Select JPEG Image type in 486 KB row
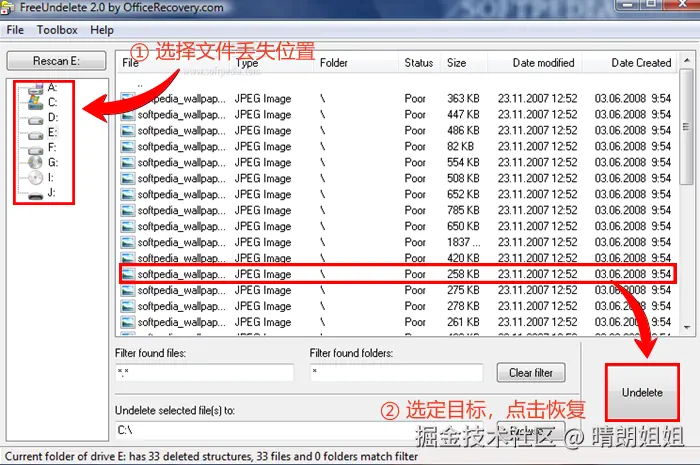700x465 pixels. tap(263, 131)
